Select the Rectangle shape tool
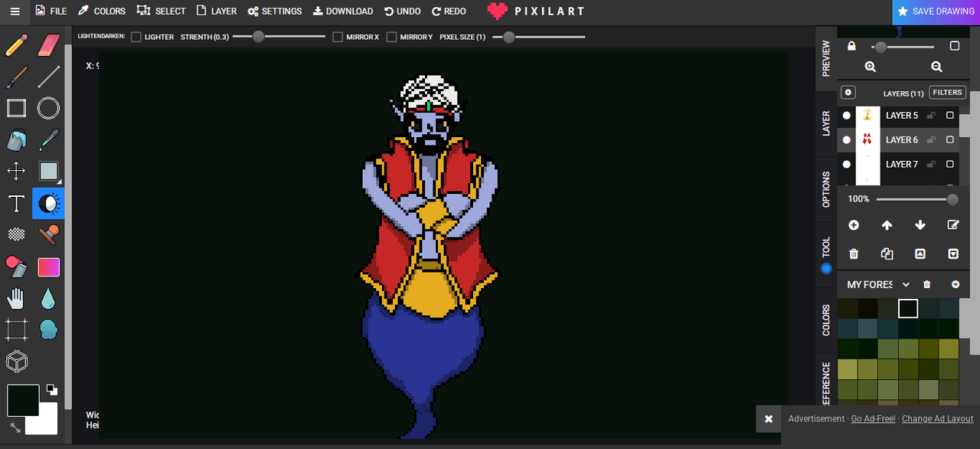The image size is (980, 449). point(16,108)
